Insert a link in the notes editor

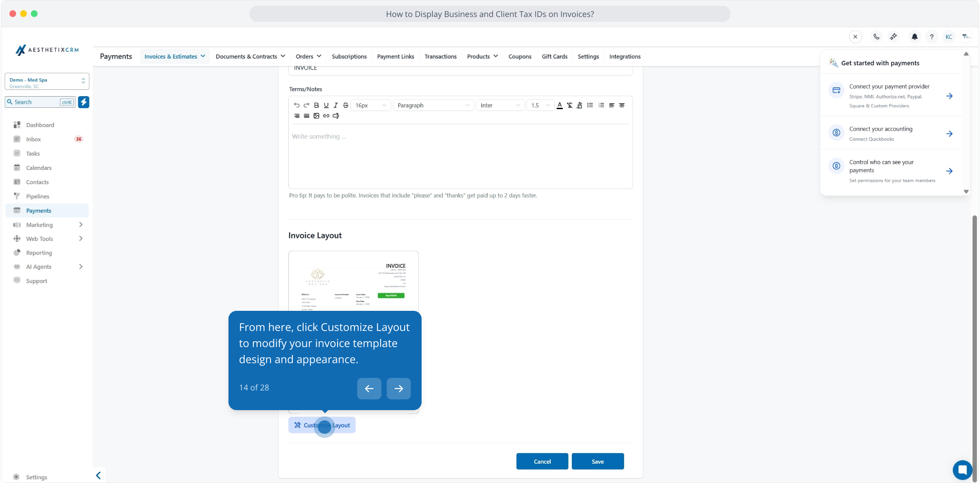[x=326, y=116]
